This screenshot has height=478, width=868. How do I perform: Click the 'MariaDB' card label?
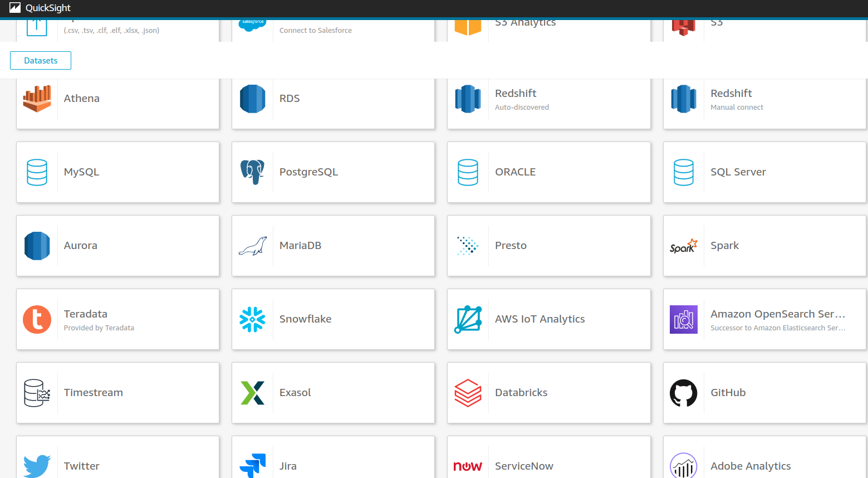click(300, 246)
